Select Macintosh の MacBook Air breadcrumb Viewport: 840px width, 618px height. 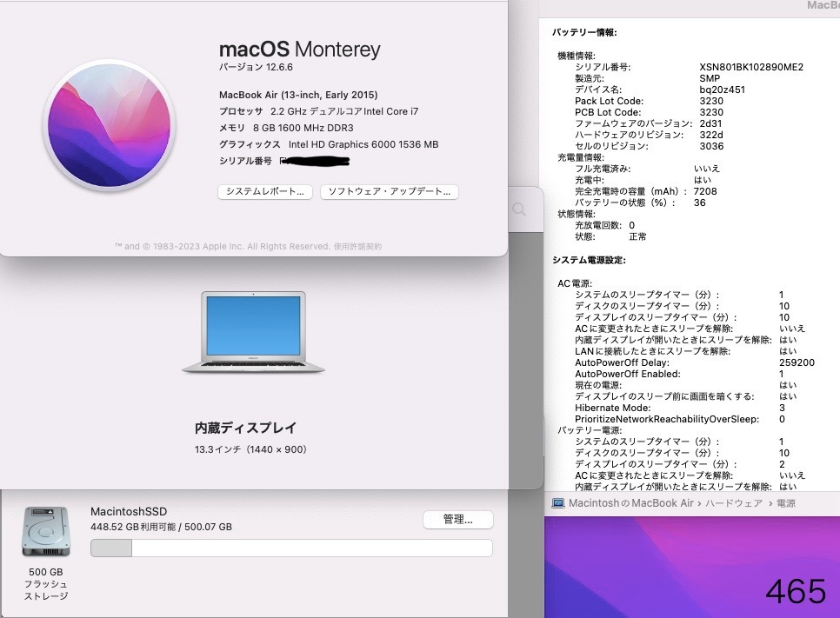point(631,503)
